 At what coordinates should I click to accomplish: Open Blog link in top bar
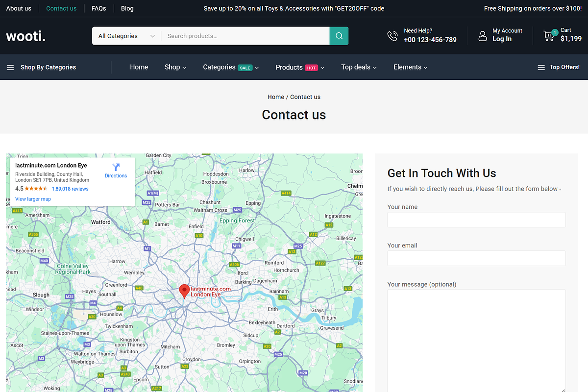coord(127,8)
